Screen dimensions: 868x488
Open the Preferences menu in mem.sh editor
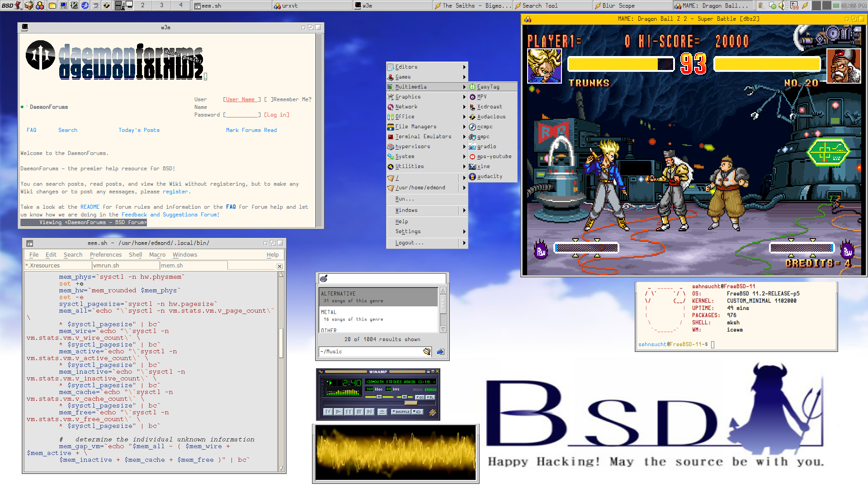click(106, 255)
